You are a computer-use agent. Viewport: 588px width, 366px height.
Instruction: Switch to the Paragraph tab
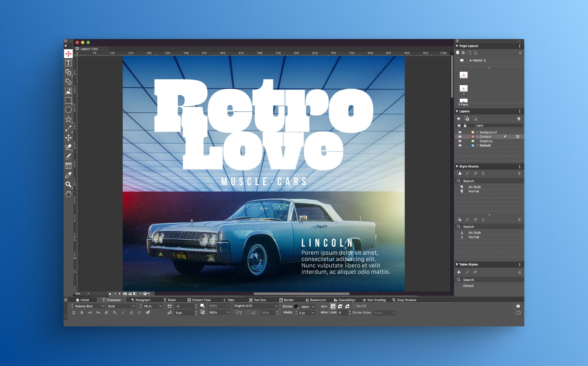point(141,300)
